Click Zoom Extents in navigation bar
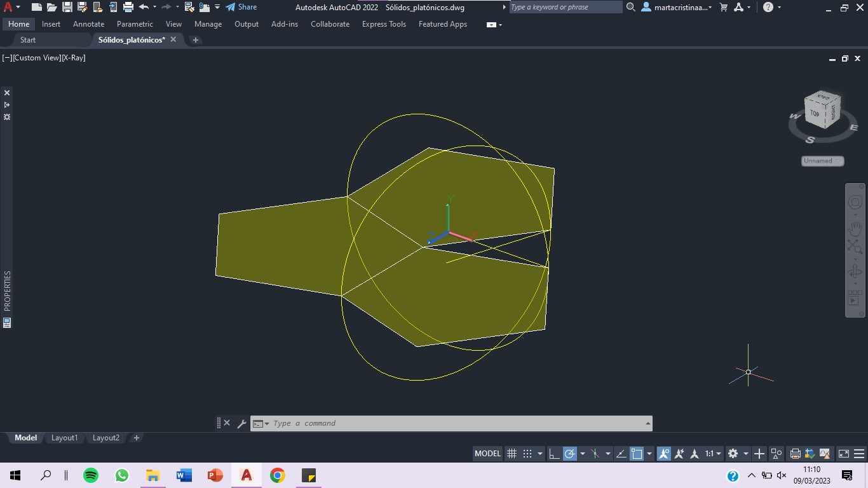The height and width of the screenshot is (488, 868). pyautogui.click(x=855, y=247)
